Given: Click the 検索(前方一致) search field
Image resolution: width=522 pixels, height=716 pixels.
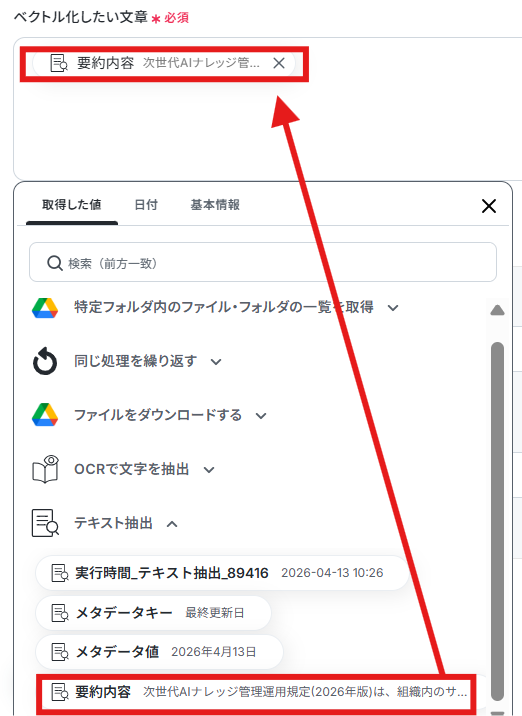Looking at the screenshot, I should coord(263,262).
